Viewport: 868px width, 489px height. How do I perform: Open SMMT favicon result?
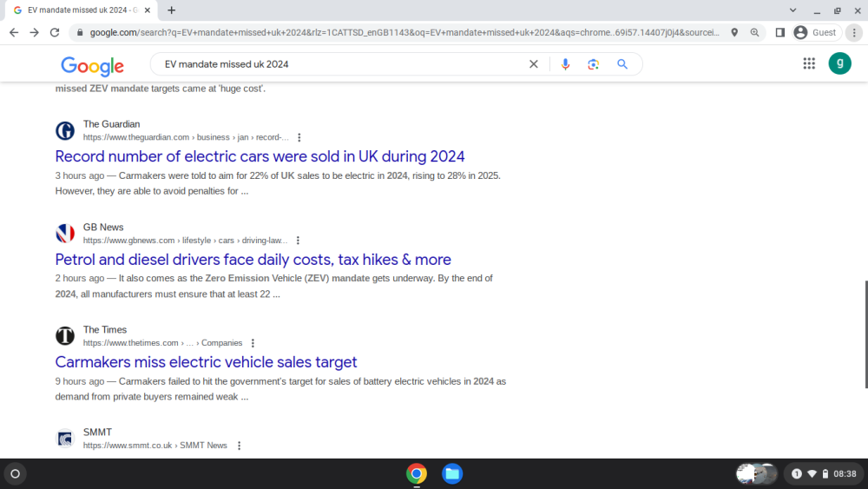tap(65, 439)
